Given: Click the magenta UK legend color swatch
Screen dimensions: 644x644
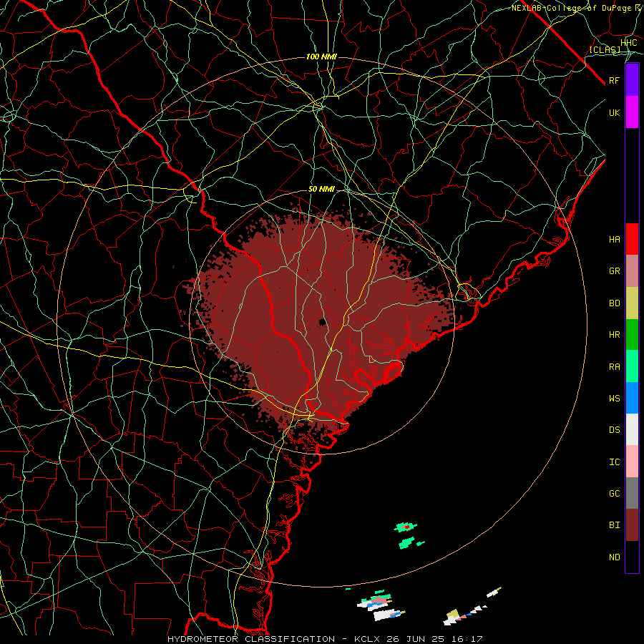Looking at the screenshot, I should click(632, 112).
